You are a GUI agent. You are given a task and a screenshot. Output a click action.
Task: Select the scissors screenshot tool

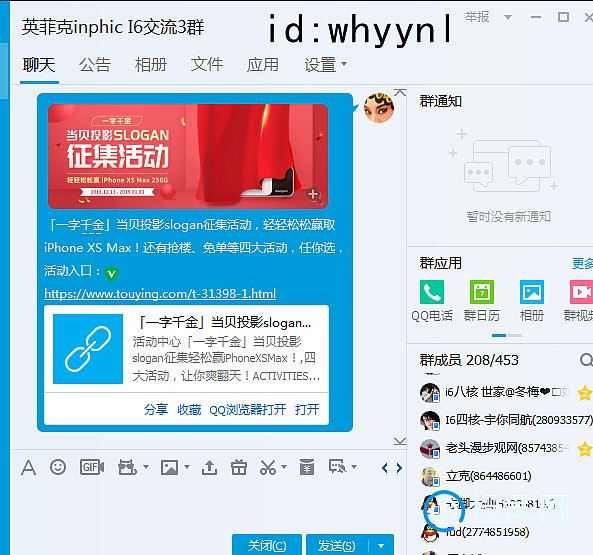coord(268,467)
